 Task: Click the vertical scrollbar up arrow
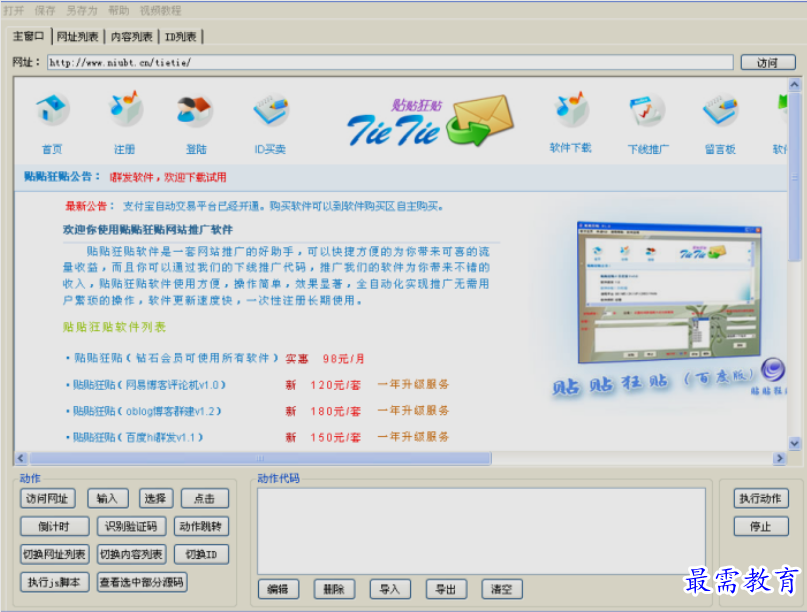794,84
